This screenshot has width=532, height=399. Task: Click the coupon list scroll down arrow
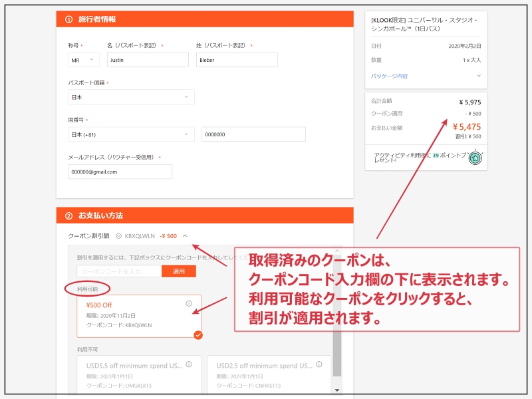[337, 390]
